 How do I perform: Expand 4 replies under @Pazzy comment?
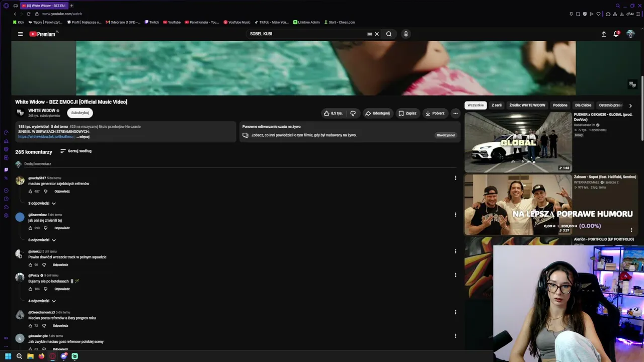click(x=42, y=301)
